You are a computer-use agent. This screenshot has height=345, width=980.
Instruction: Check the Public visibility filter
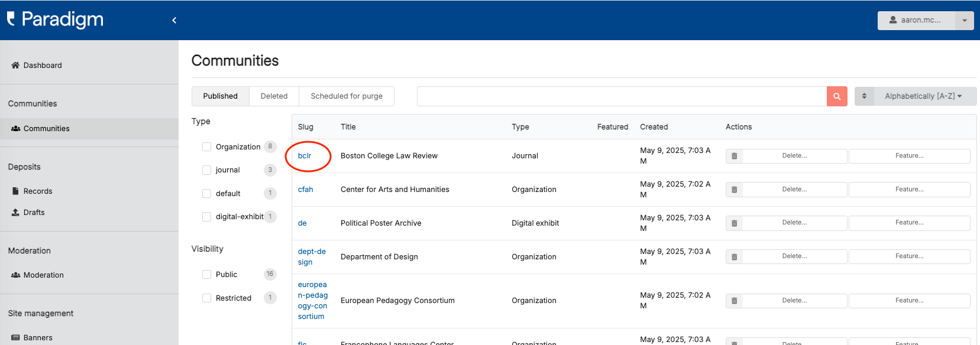[x=207, y=275]
